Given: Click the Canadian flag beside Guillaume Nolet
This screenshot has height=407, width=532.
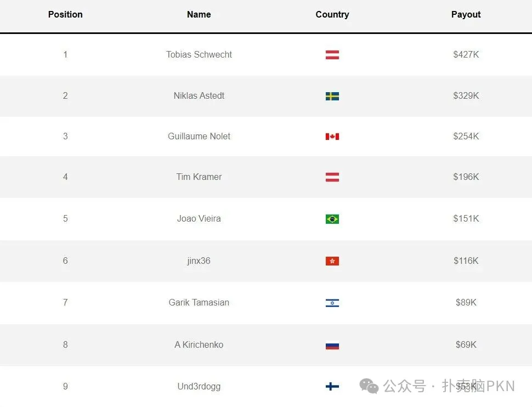Looking at the screenshot, I should 332,136.
